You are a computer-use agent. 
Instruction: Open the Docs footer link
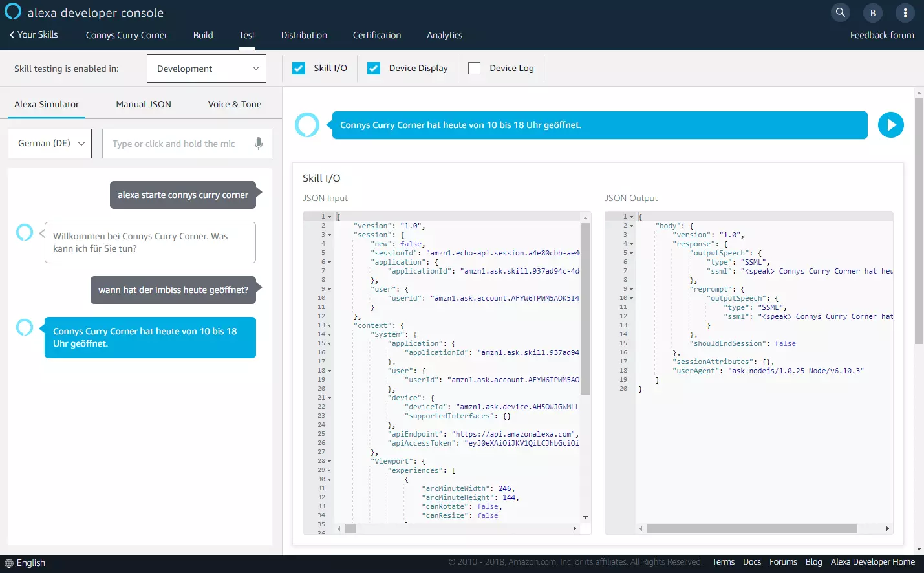coord(752,562)
